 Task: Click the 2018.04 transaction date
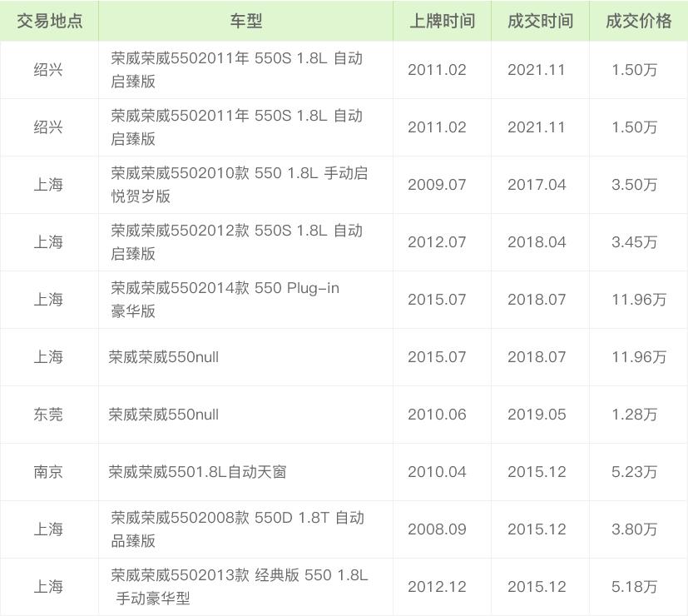[537, 242]
